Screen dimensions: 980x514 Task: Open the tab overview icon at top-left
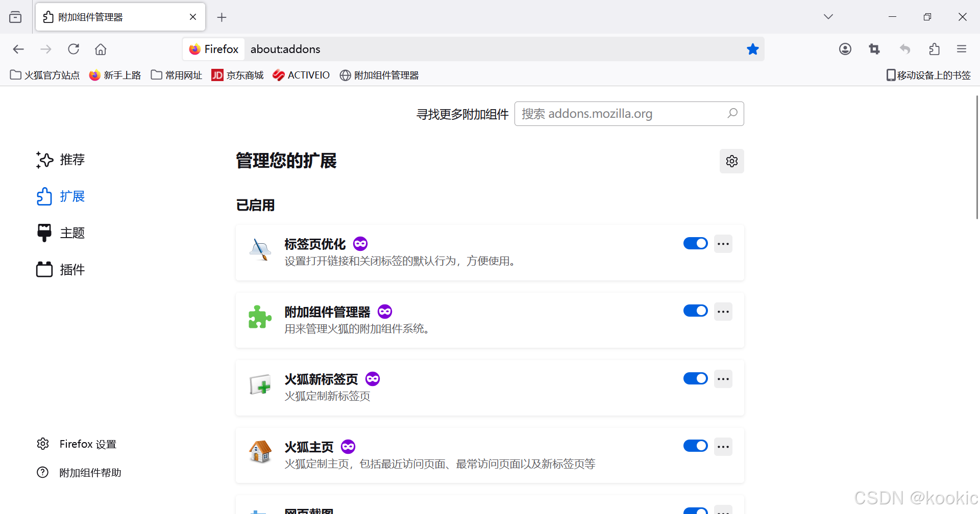tap(15, 17)
